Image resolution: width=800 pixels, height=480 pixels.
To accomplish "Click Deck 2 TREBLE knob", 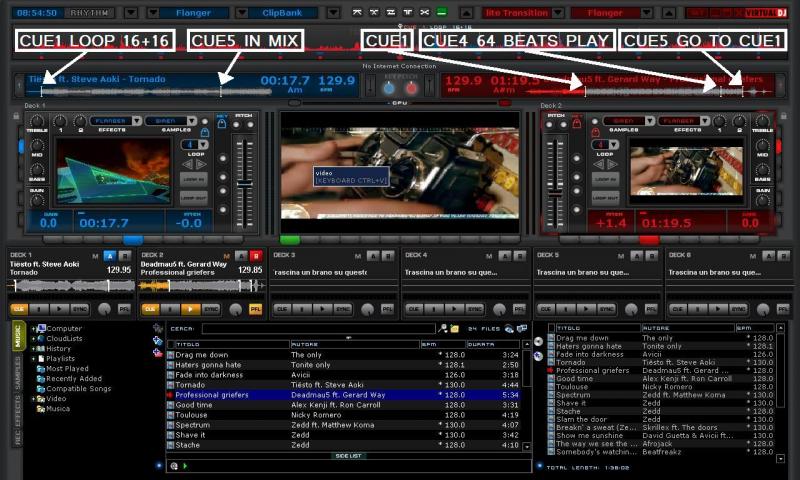I will pos(762,121).
